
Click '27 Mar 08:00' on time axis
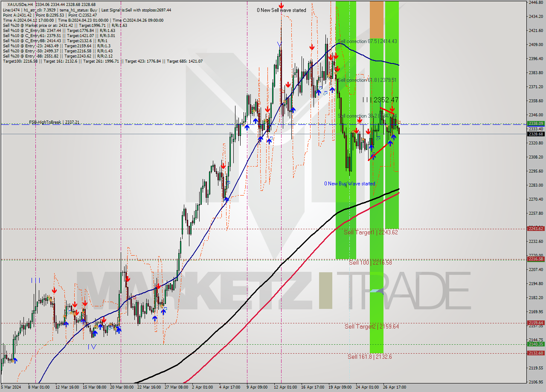[x=176, y=387]
